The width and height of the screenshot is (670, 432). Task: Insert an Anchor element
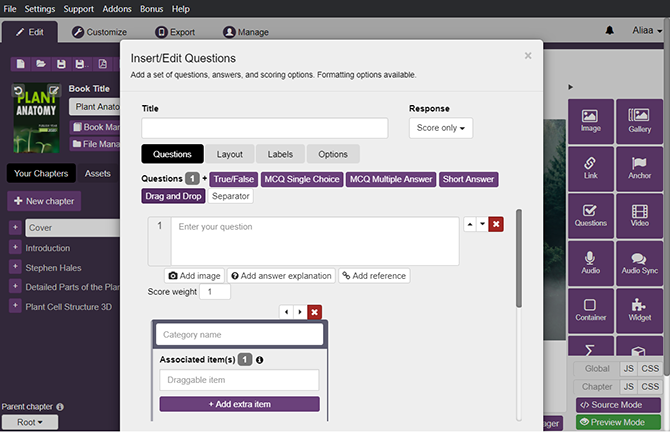click(x=639, y=168)
